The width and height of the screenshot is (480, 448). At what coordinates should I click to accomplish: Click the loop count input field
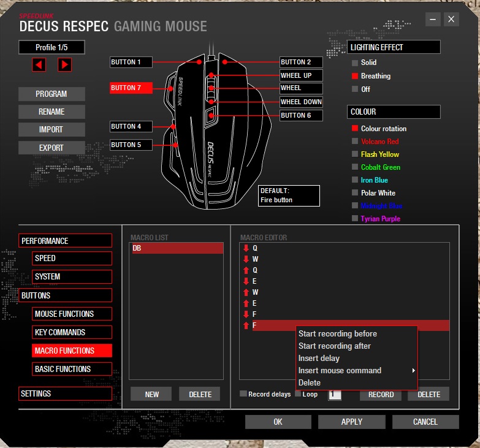(335, 395)
